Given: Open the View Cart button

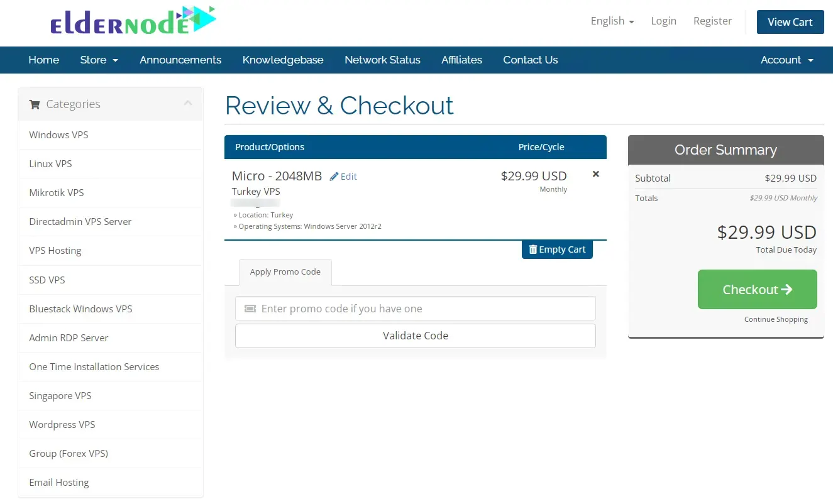Looking at the screenshot, I should (790, 22).
